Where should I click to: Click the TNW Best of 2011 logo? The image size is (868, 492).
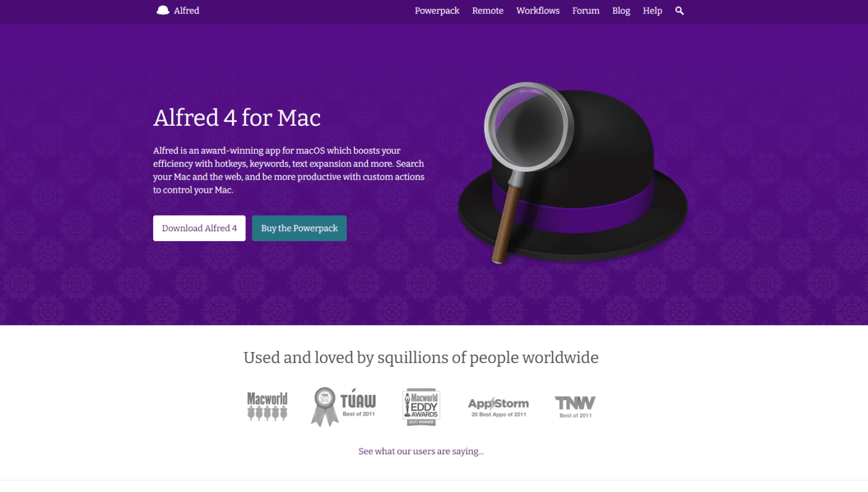[x=575, y=407]
